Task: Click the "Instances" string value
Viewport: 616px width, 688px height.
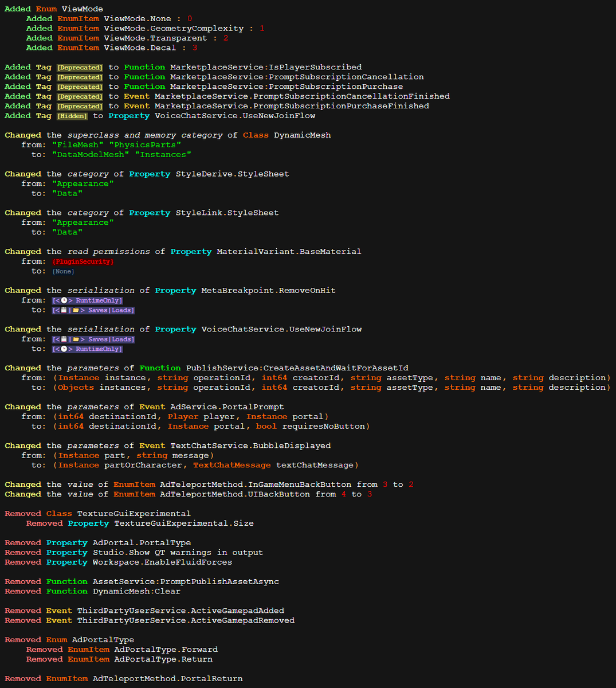Action: 163,155
